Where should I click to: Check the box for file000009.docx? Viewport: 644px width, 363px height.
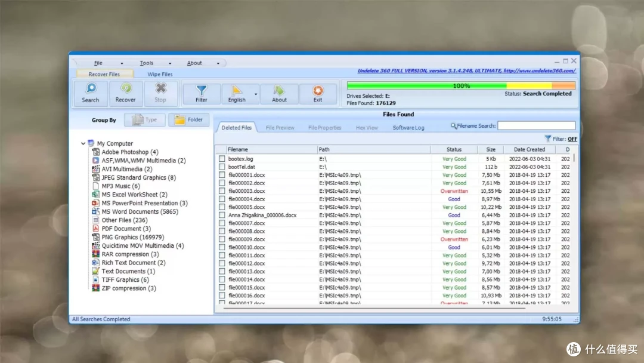[x=222, y=239]
